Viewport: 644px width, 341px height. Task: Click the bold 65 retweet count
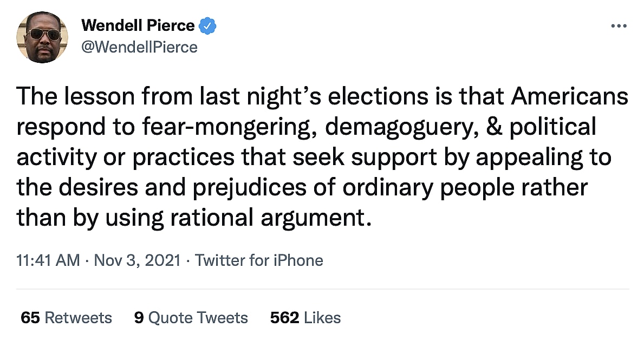pyautogui.click(x=30, y=318)
